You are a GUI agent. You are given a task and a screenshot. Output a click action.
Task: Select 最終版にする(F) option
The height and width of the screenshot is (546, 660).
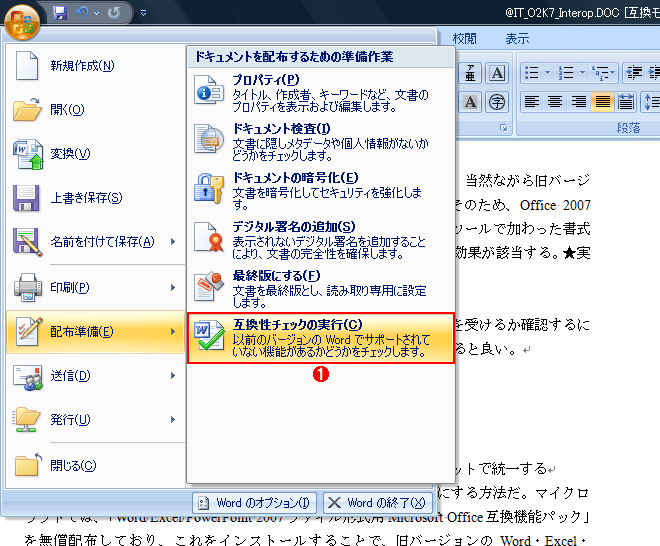point(321,289)
